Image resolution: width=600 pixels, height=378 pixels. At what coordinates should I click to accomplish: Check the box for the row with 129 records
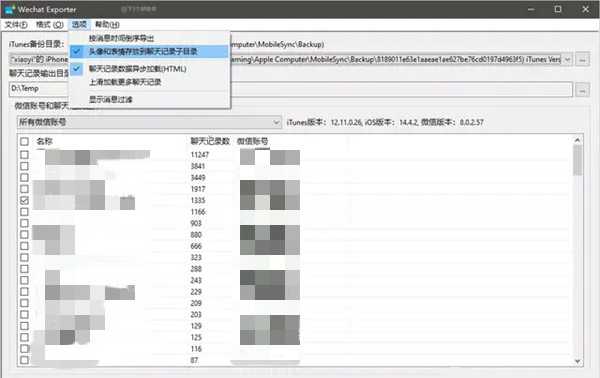(x=24, y=326)
